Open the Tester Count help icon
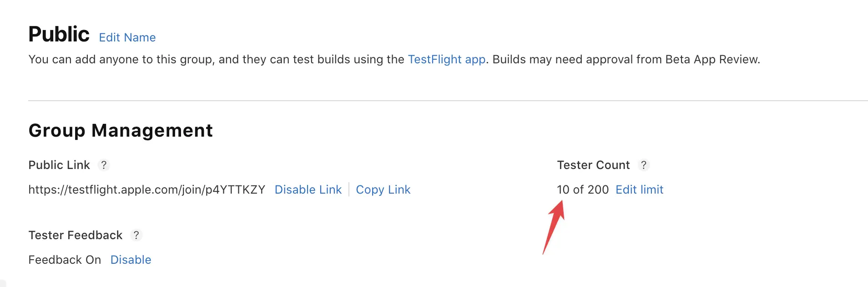This screenshot has height=287, width=868. pyautogui.click(x=643, y=165)
